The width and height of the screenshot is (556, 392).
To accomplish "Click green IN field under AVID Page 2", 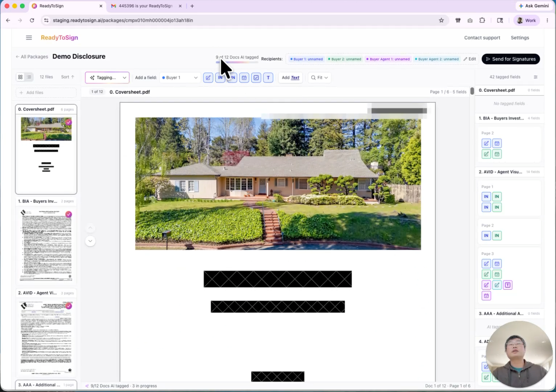I will tap(497, 236).
